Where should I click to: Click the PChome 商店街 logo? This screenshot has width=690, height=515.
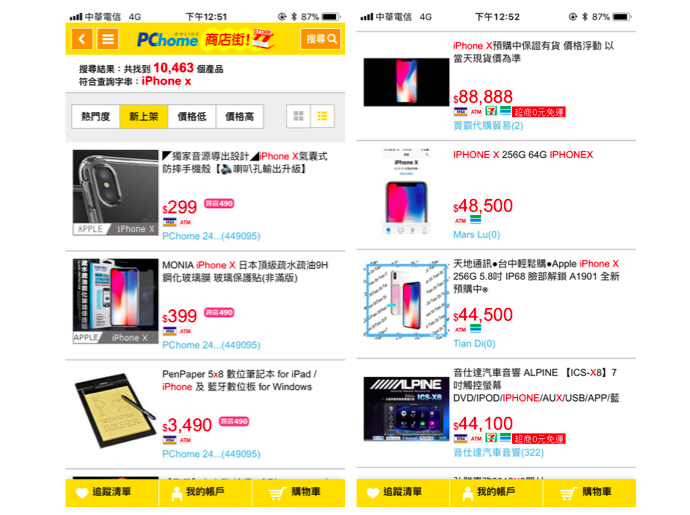205,39
